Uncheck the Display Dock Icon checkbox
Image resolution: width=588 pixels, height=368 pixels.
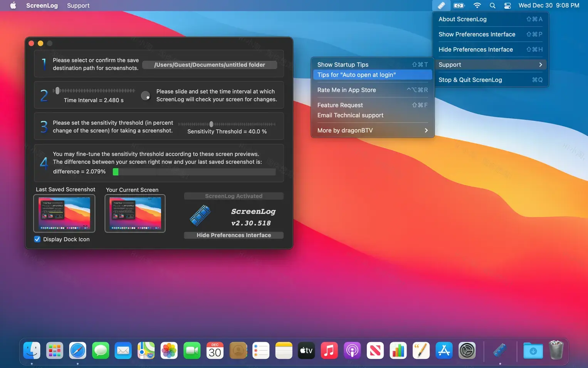[x=37, y=239]
